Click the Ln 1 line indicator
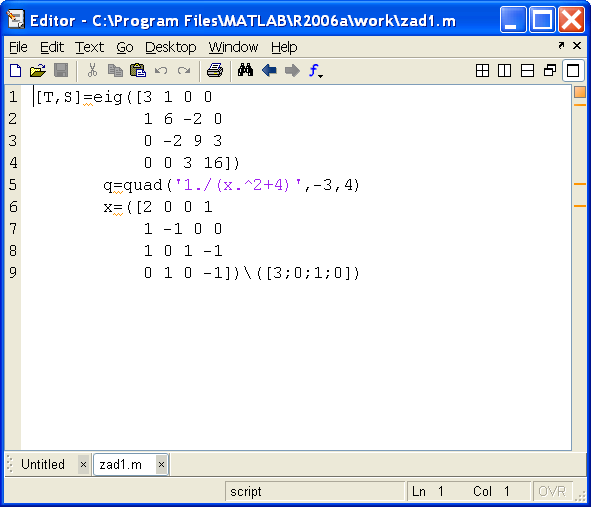 click(428, 491)
